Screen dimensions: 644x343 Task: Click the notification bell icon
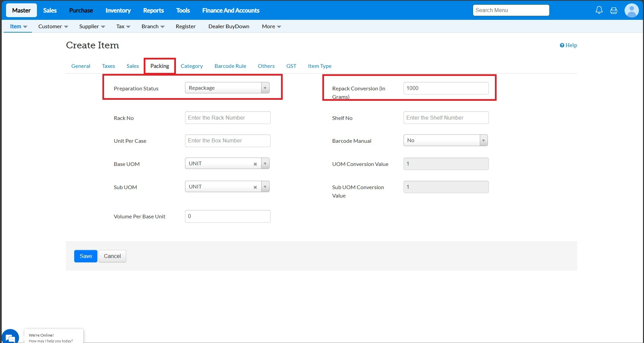599,10
